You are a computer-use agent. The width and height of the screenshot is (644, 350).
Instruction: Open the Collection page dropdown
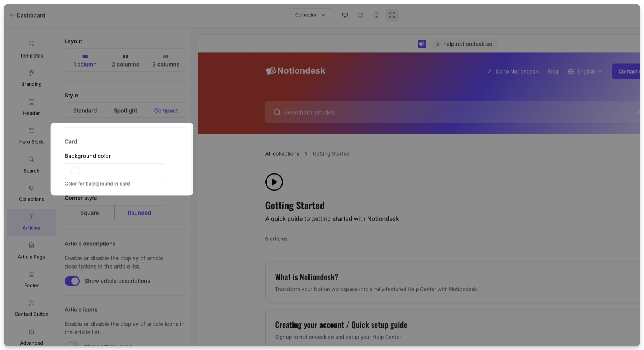pos(310,15)
